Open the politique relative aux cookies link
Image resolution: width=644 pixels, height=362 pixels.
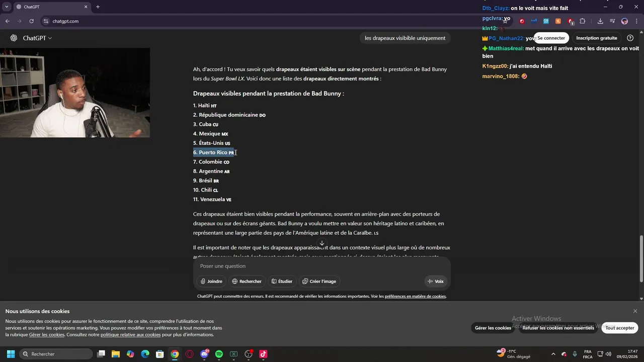[x=130, y=335]
